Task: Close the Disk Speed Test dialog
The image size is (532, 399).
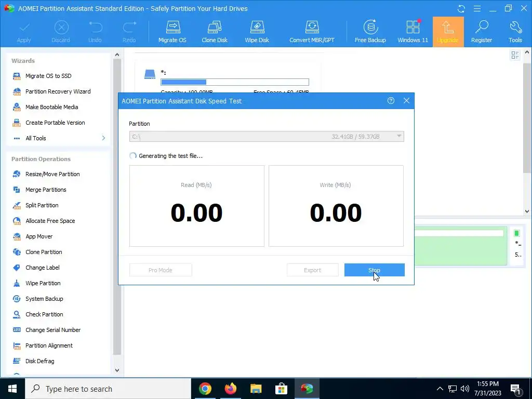Action: (x=406, y=101)
